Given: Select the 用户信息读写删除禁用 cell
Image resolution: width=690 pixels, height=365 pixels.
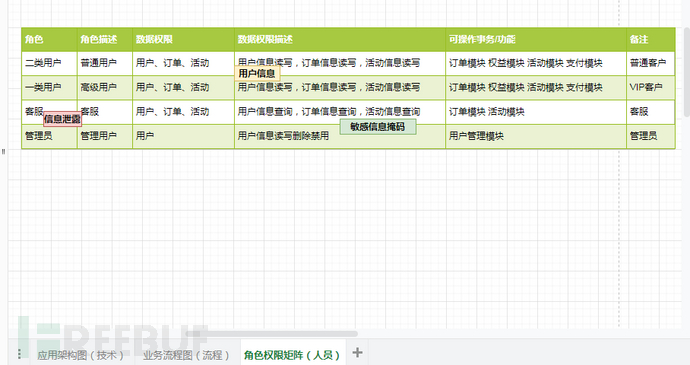Looking at the screenshot, I should pyautogui.click(x=340, y=136).
